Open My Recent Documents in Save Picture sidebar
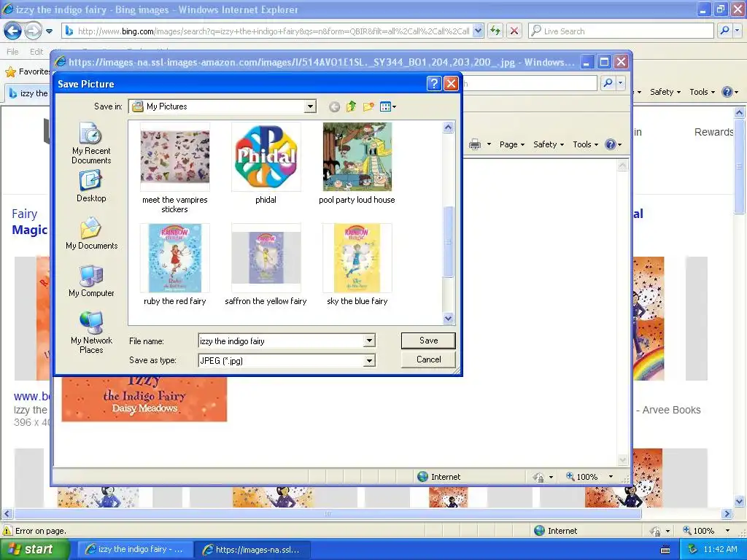Image resolution: width=747 pixels, height=560 pixels. [91, 143]
